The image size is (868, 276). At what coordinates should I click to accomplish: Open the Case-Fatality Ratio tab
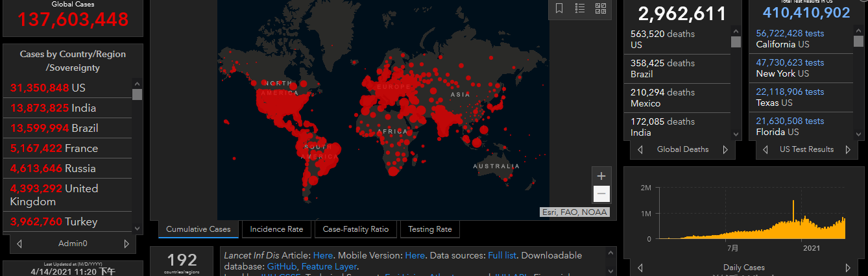(356, 229)
